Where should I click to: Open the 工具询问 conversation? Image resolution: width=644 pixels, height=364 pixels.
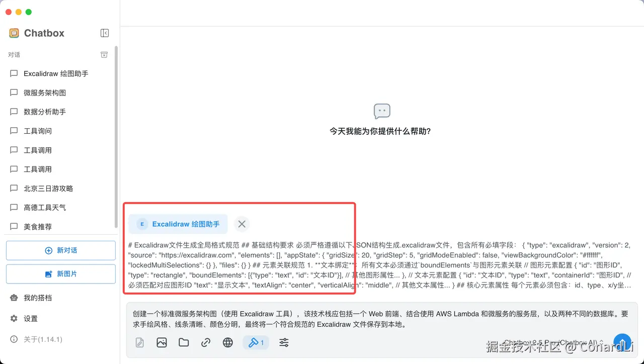60,131
